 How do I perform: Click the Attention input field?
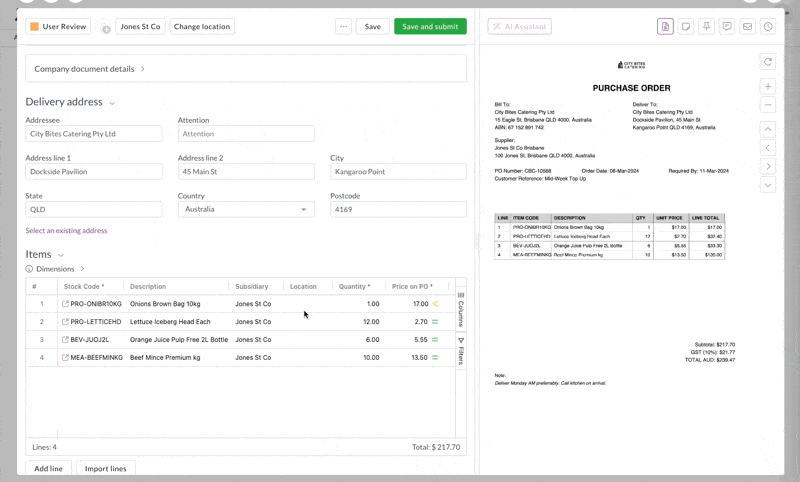[x=246, y=134]
